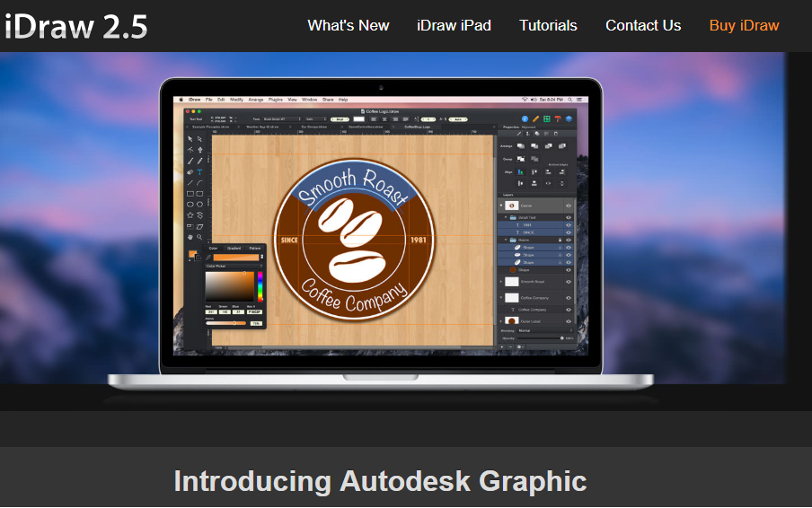Select the Pencil tool
812x508 pixels.
point(200,161)
